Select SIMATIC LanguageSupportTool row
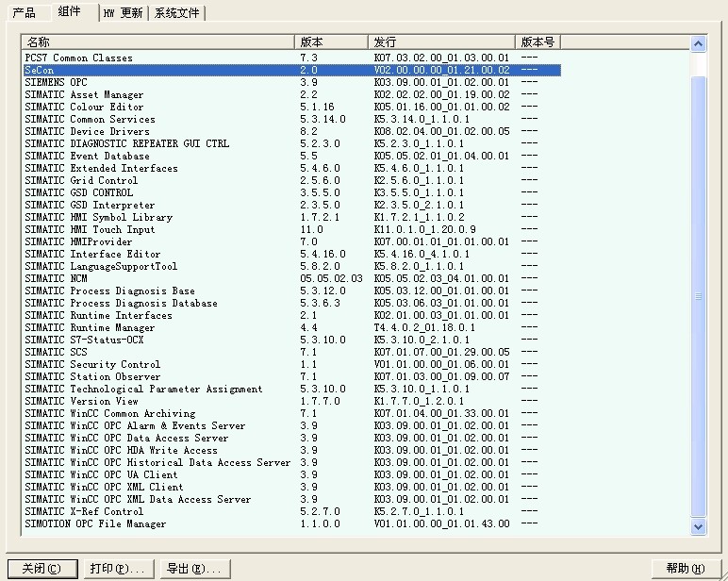Viewport: 728px width, 581px height. coord(292,266)
